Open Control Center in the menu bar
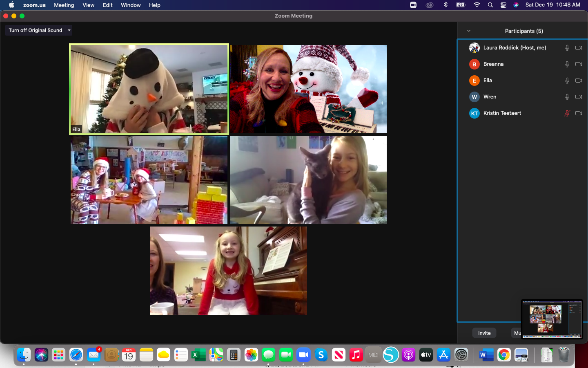This screenshot has width=588, height=368. coord(503,5)
